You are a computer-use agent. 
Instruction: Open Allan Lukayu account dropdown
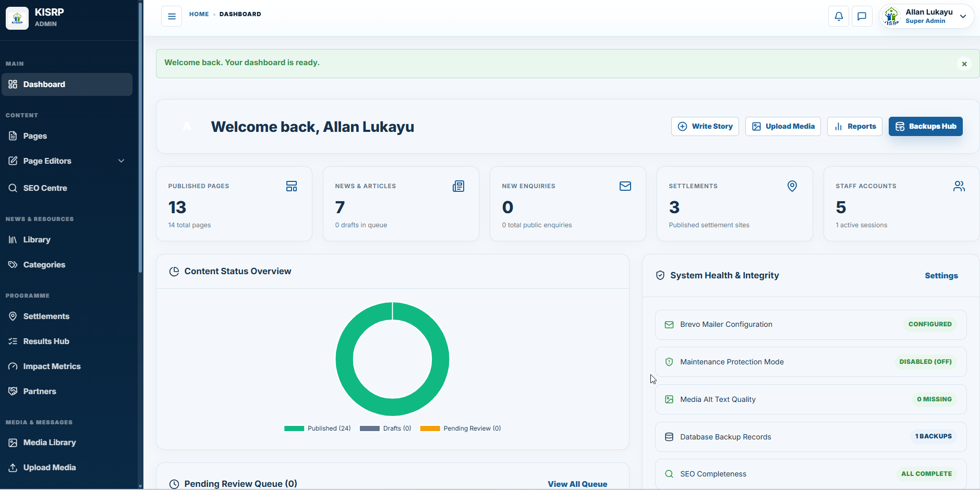click(926, 16)
